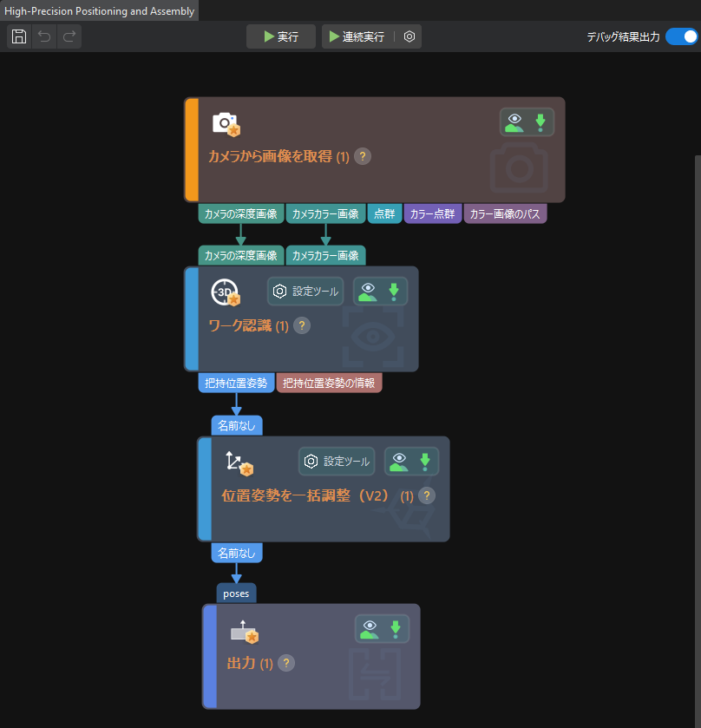Select カメラから画像を取得 step title

point(278,156)
